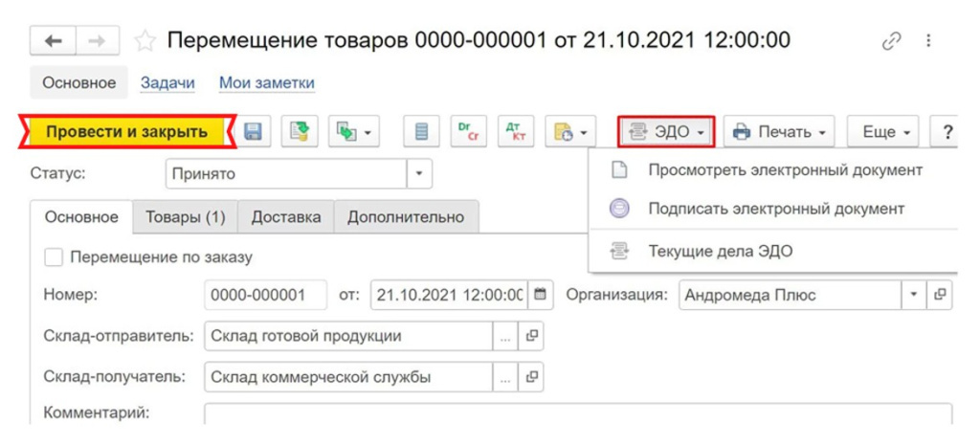The height and width of the screenshot is (446, 980).
Task: Switch to Доставка tab
Action: coord(286,216)
